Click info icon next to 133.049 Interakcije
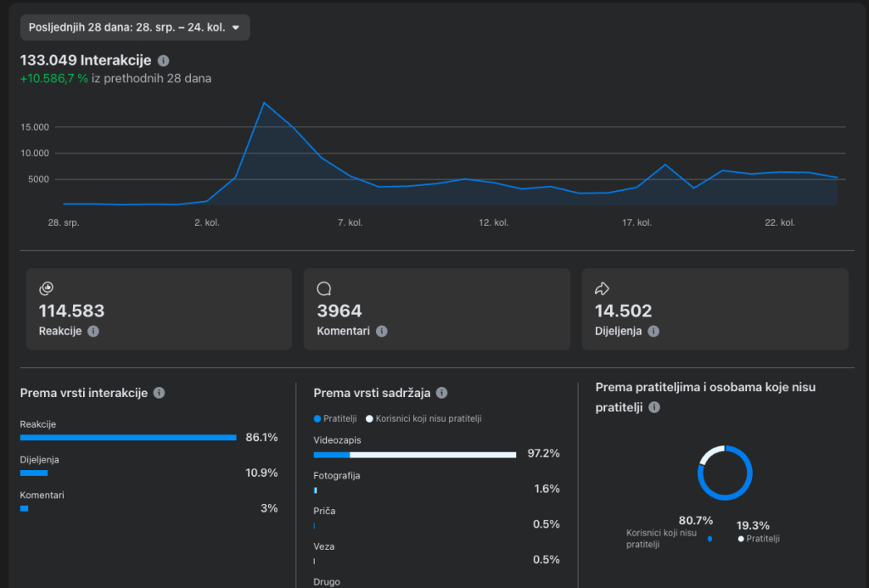869x588 pixels. tap(164, 61)
